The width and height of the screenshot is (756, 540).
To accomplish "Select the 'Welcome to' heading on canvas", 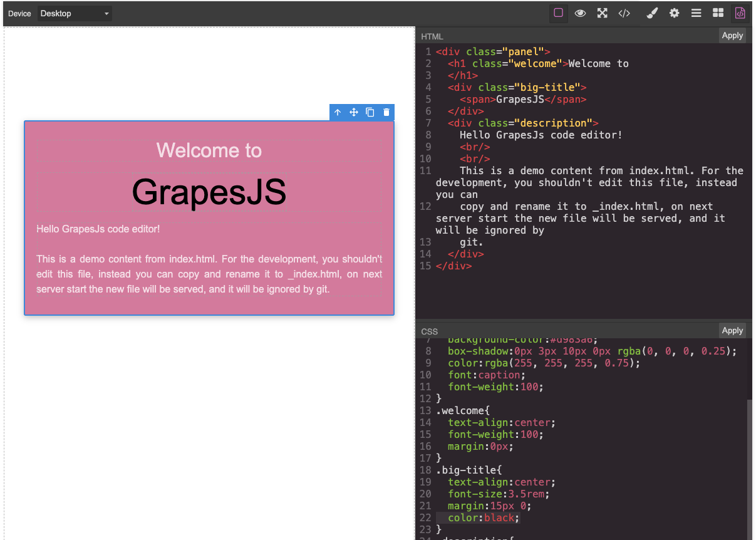I will [209, 150].
